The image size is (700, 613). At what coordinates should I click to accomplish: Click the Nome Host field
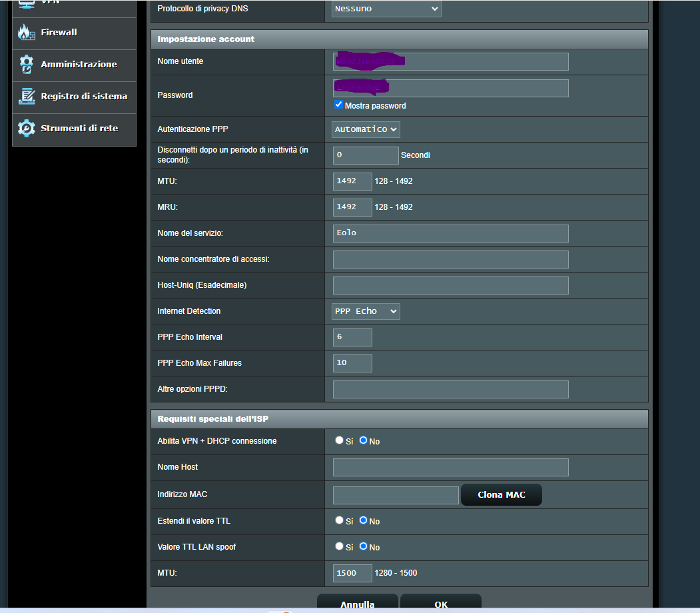(450, 468)
